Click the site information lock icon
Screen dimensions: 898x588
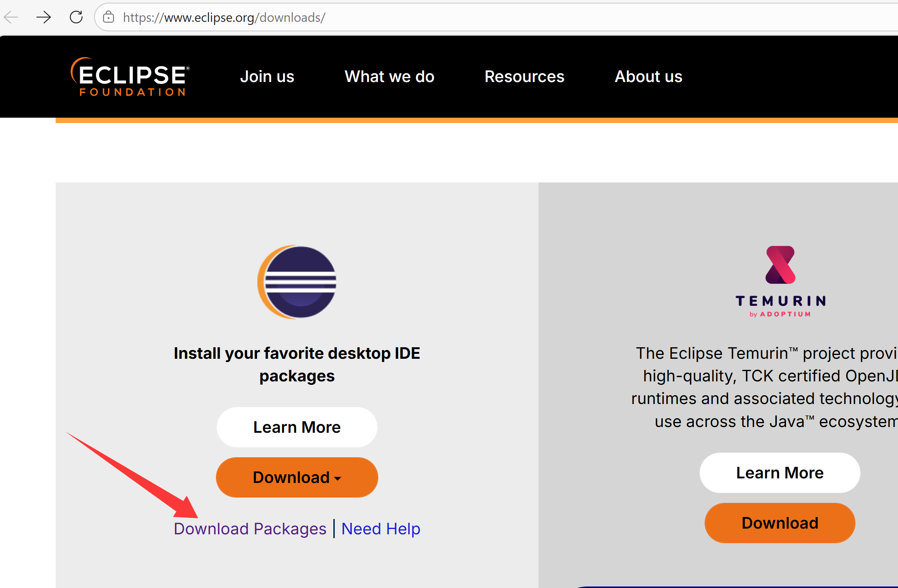[x=109, y=17]
